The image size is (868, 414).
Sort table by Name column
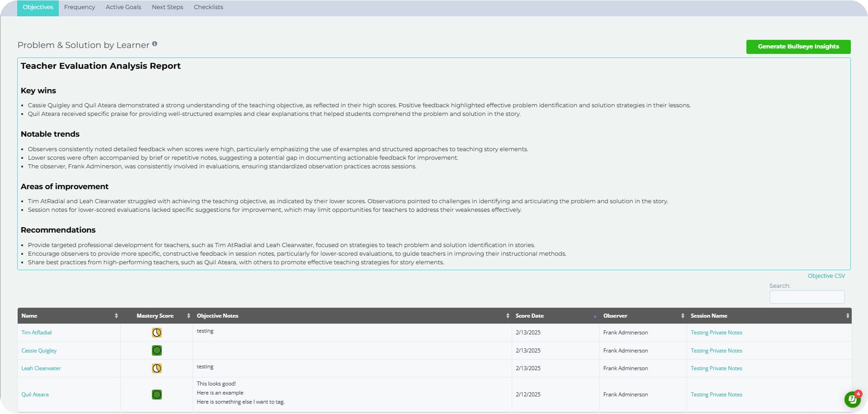[x=69, y=316]
